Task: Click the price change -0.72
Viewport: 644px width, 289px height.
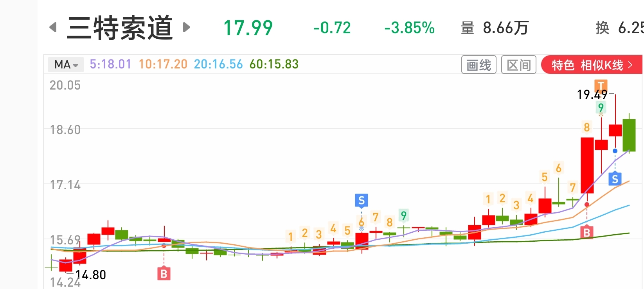Action: 332,28
